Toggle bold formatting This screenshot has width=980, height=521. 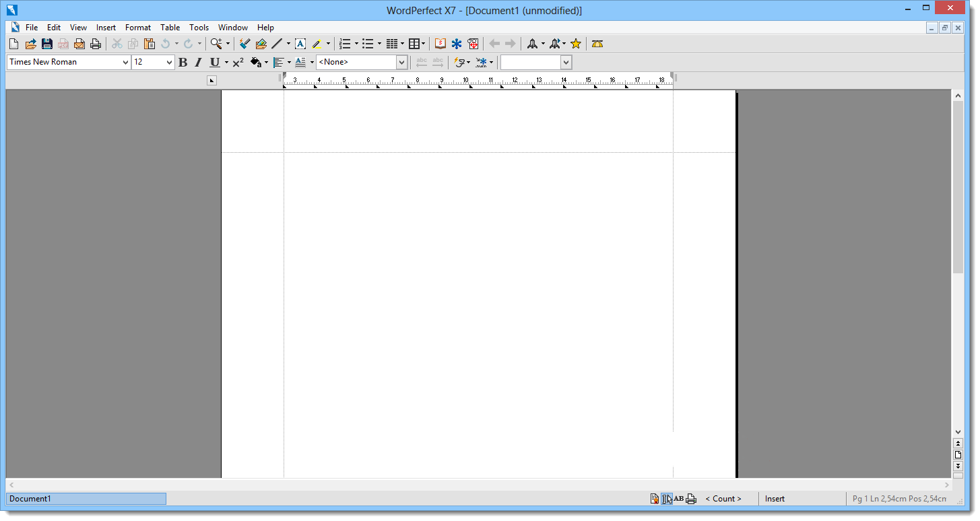click(x=183, y=62)
